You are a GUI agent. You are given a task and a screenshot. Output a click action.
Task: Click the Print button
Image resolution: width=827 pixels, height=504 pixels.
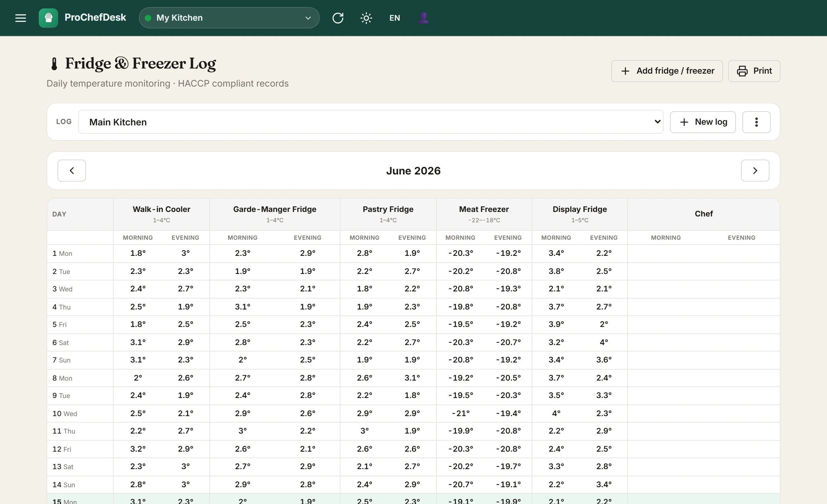754,71
